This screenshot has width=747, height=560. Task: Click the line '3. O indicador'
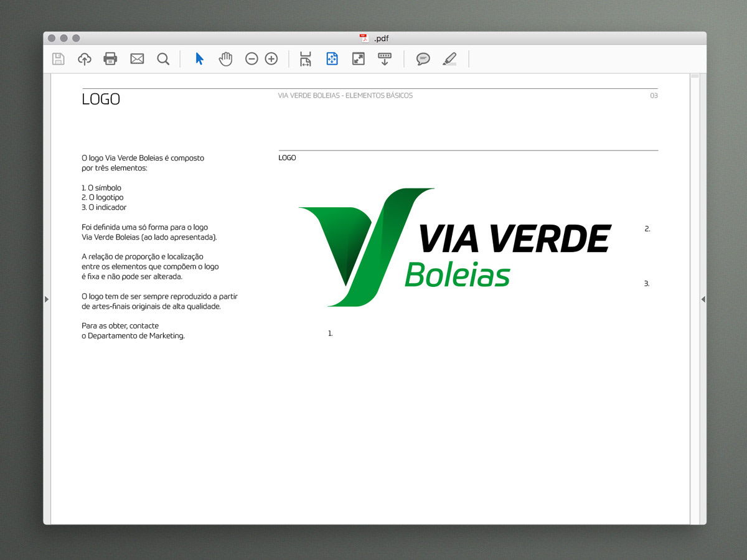[104, 208]
